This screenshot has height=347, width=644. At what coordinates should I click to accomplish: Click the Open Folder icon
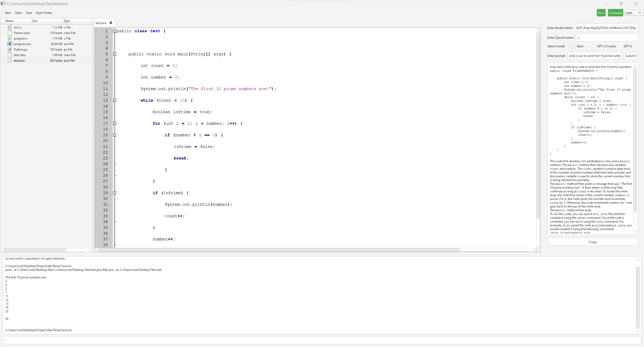click(44, 13)
